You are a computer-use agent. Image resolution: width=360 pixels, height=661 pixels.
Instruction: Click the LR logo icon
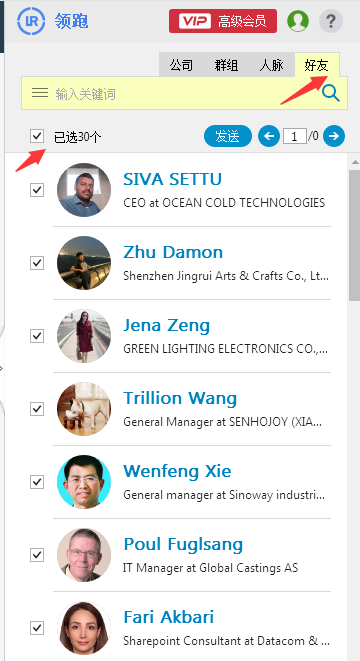[31, 20]
